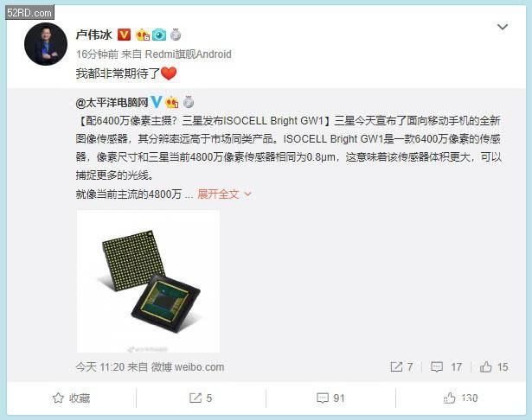Viewport: 532px width, 420px height.
Task: Click the orange V verification badge
Action: [124, 35]
